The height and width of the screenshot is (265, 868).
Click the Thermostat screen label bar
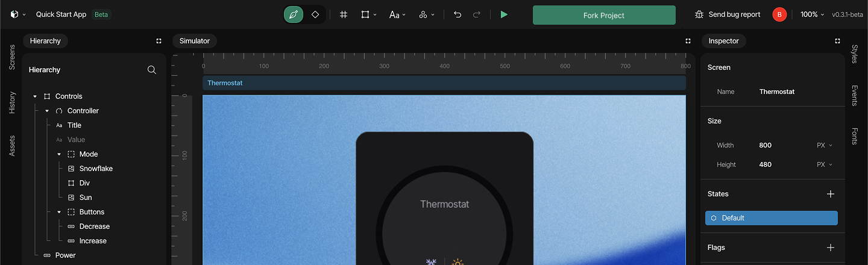pos(444,83)
